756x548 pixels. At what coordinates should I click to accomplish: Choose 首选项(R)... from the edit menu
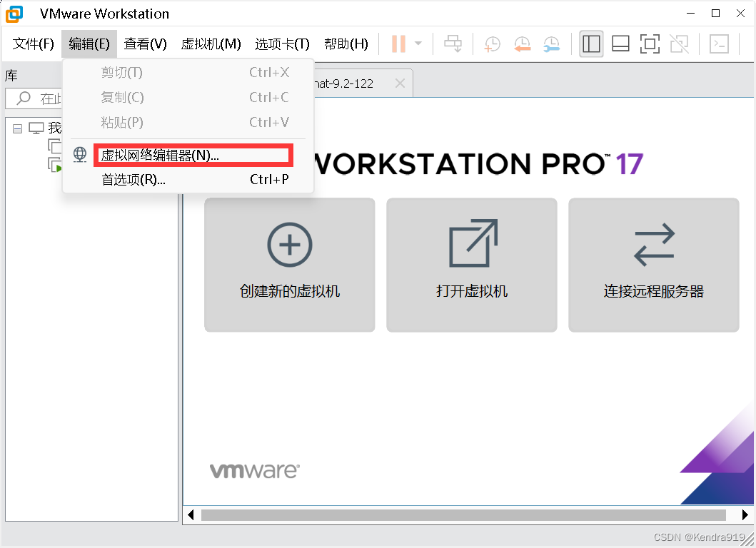(188, 180)
